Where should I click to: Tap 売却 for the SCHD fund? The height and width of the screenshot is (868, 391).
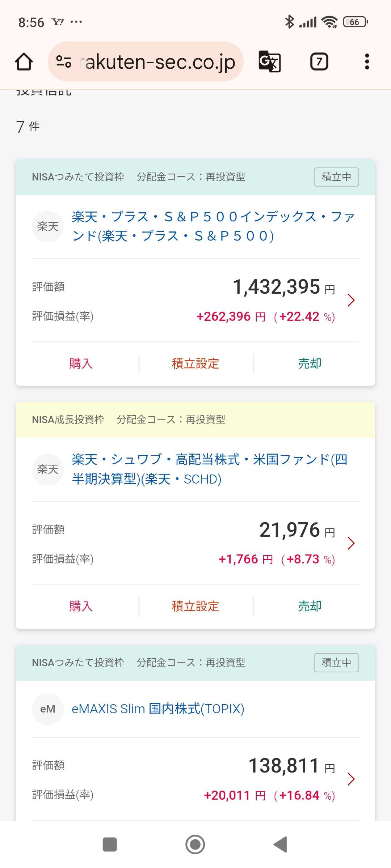click(310, 606)
